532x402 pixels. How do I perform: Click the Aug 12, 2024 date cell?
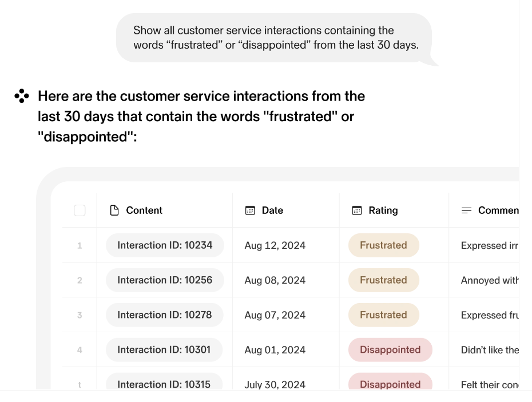(275, 245)
